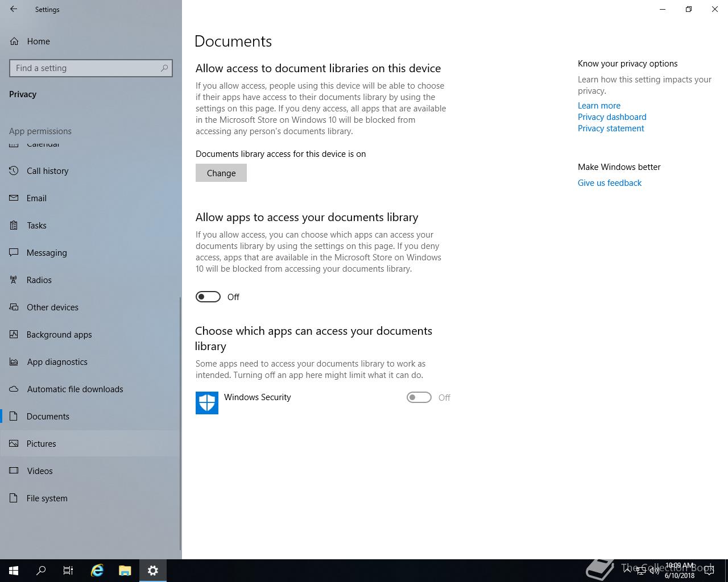Open File Explorer from taskbar
This screenshot has width=728, height=582.
click(125, 571)
